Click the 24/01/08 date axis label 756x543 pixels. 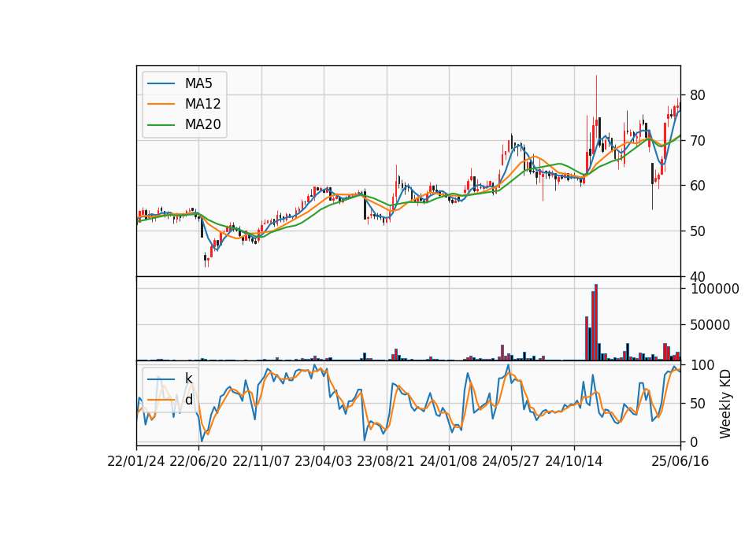448,462
